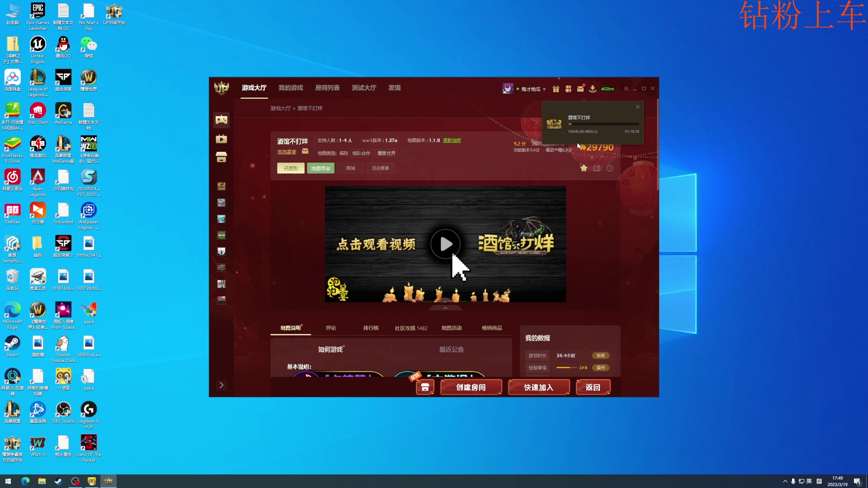The width and height of the screenshot is (868, 488).
Task: Click the 返回 button
Action: pyautogui.click(x=593, y=387)
